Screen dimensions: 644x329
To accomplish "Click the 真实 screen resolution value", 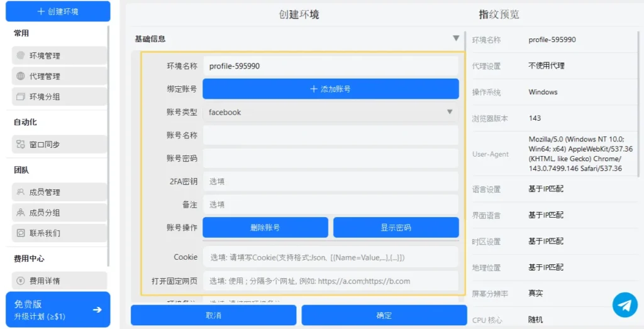I will (536, 294).
